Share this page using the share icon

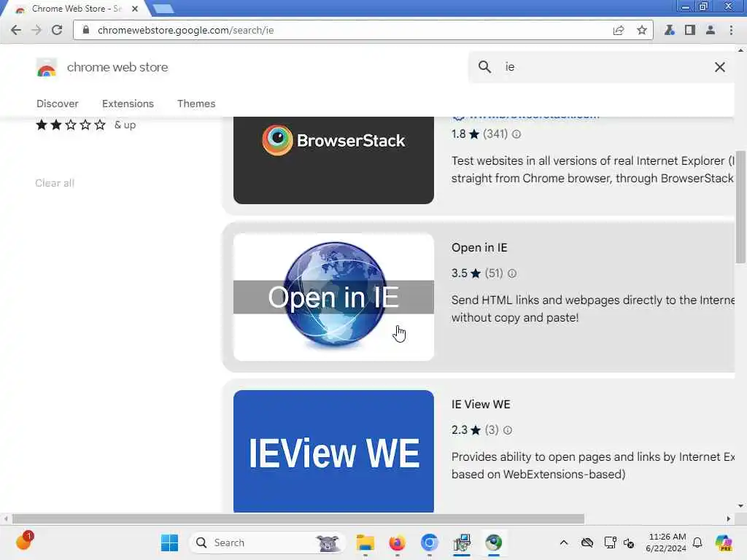(x=619, y=31)
